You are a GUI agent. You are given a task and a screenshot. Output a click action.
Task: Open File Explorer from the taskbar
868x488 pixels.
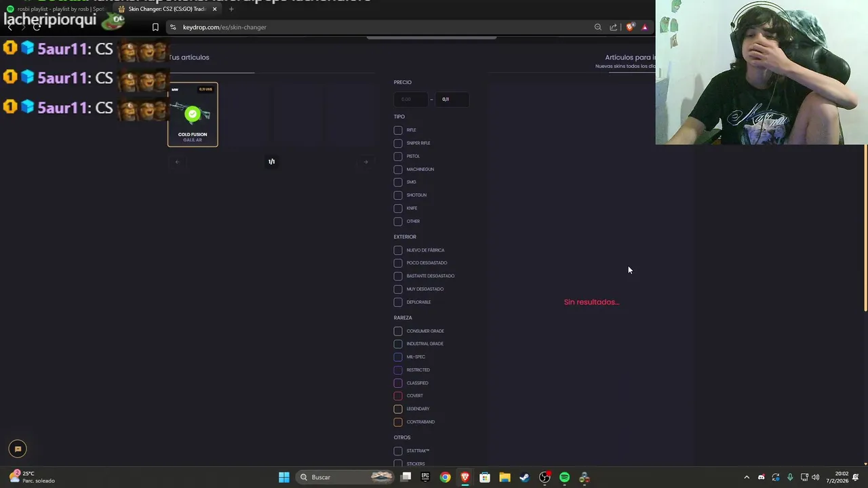(505, 477)
